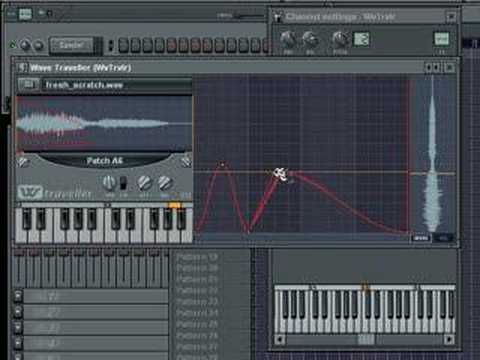The image size is (480, 360).
Task: Toggle the first red step sequencer button
Action: [171, 46]
